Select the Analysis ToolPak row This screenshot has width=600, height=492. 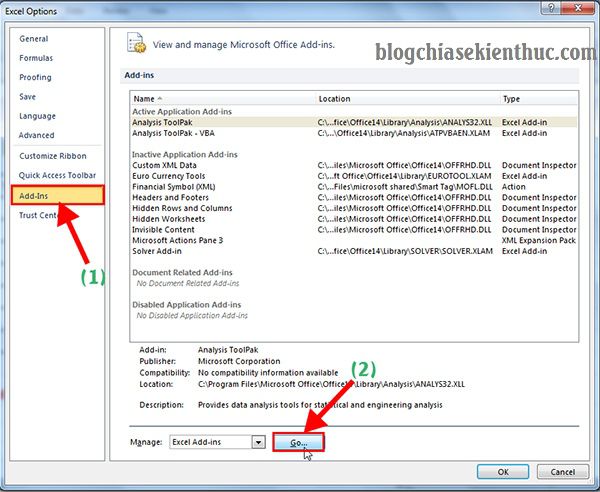354,122
